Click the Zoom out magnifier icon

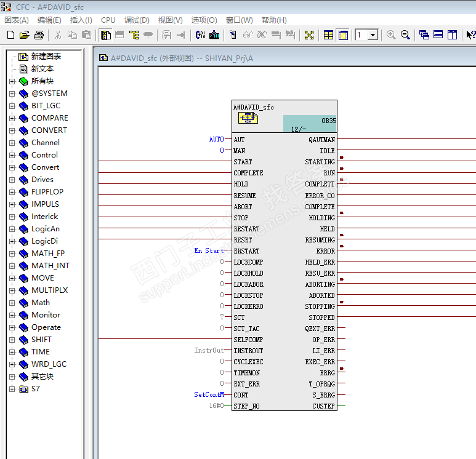click(x=405, y=35)
